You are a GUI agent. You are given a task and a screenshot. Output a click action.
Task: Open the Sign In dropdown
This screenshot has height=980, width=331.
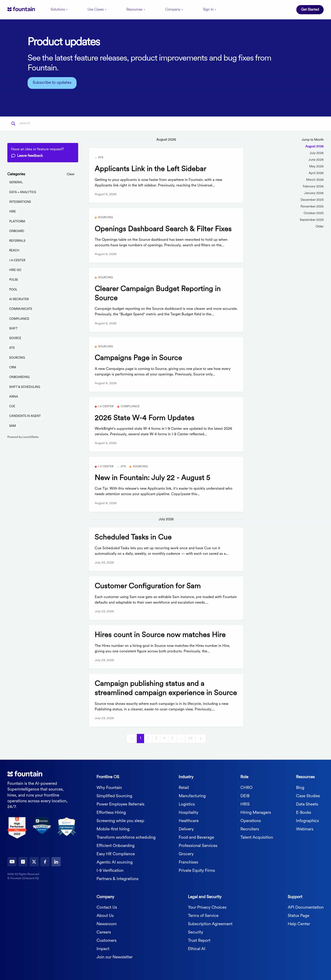tap(209, 9)
